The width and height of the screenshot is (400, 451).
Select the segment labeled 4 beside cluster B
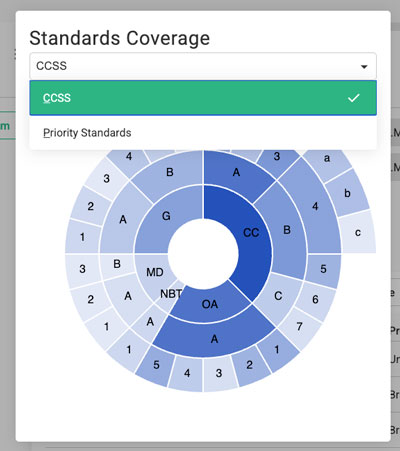point(315,206)
